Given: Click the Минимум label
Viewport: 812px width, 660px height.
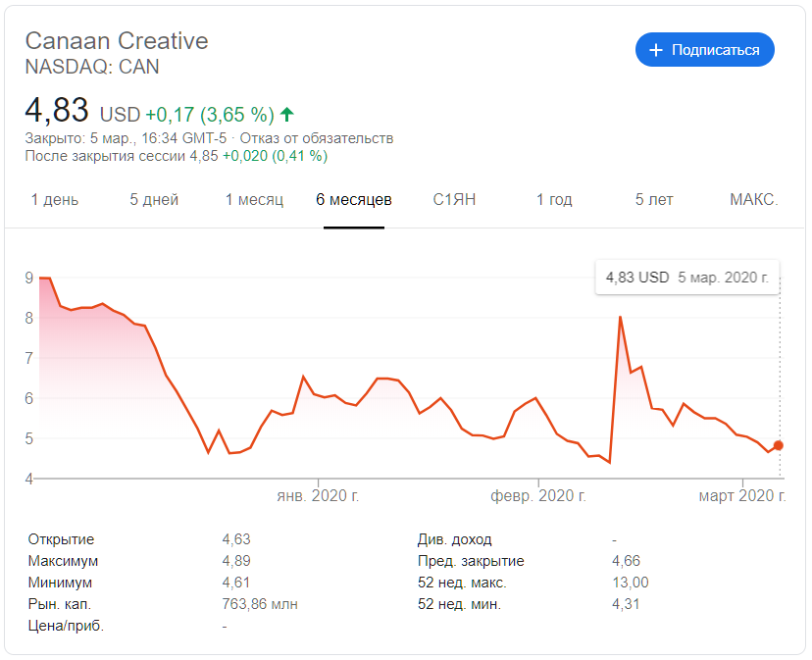Looking at the screenshot, I should point(60,583).
